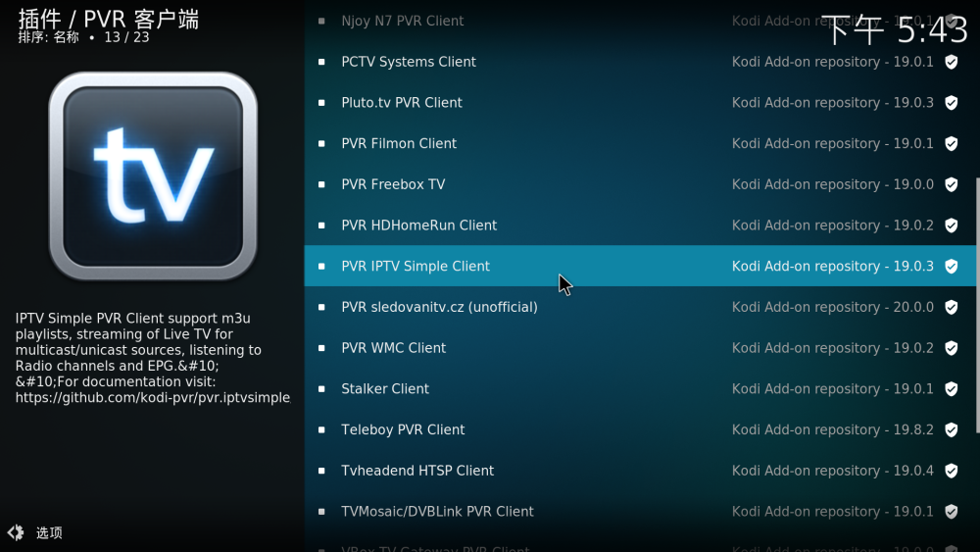Open the options gear icon
This screenshot has height=552, width=980.
point(16,532)
